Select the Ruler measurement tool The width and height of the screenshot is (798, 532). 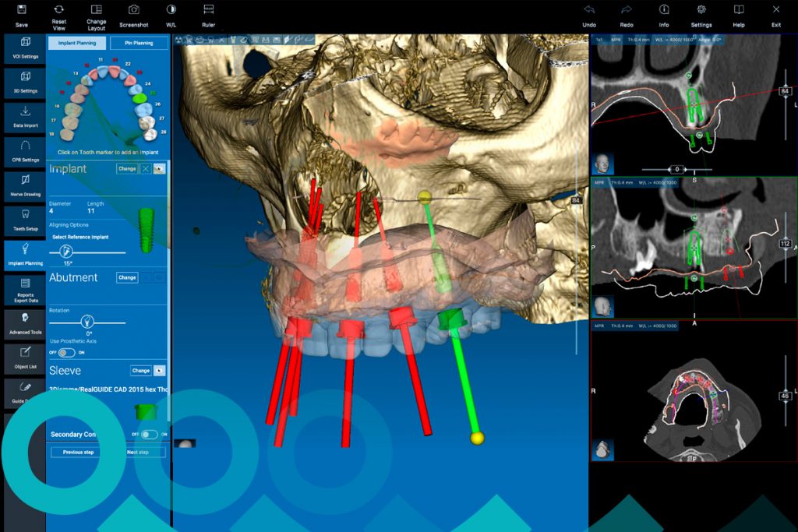click(208, 16)
